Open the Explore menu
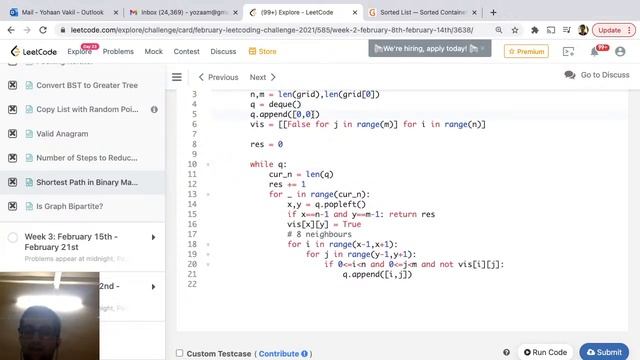The height and width of the screenshot is (360, 640). 80,51
